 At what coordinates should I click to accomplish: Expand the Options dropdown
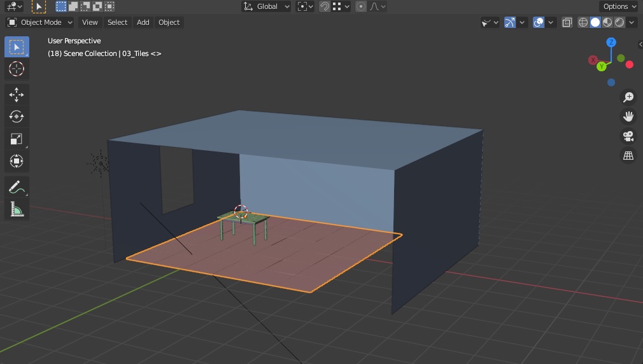coord(618,6)
